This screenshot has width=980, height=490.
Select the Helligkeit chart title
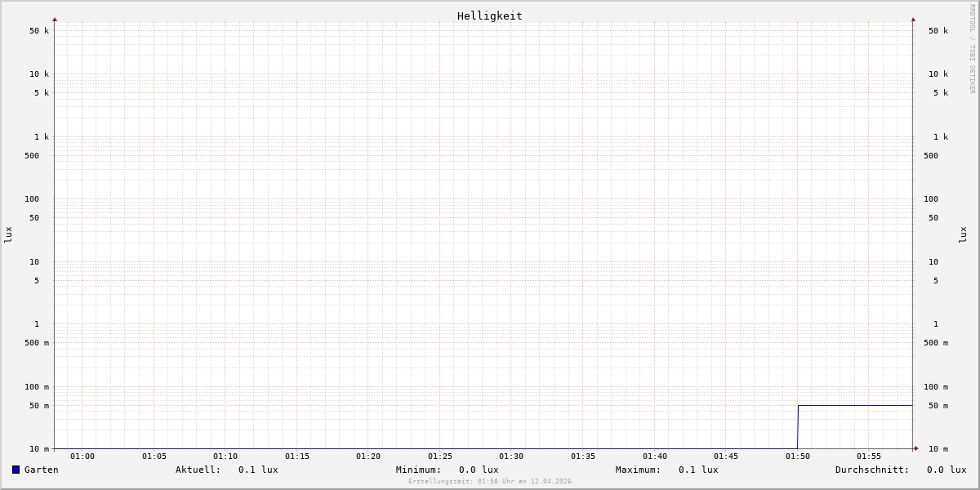tap(489, 16)
